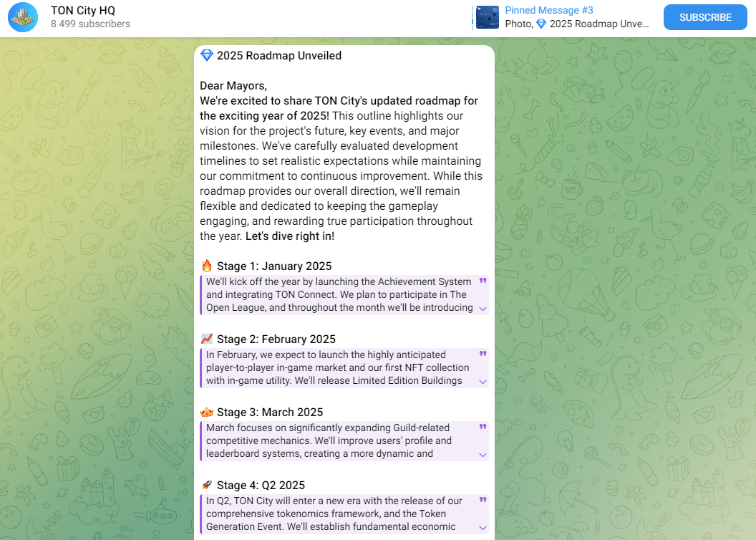Click the blue diamond emoji before 2025 Roadmap Unveiled
The width and height of the screenshot is (756, 540).
pos(207,55)
